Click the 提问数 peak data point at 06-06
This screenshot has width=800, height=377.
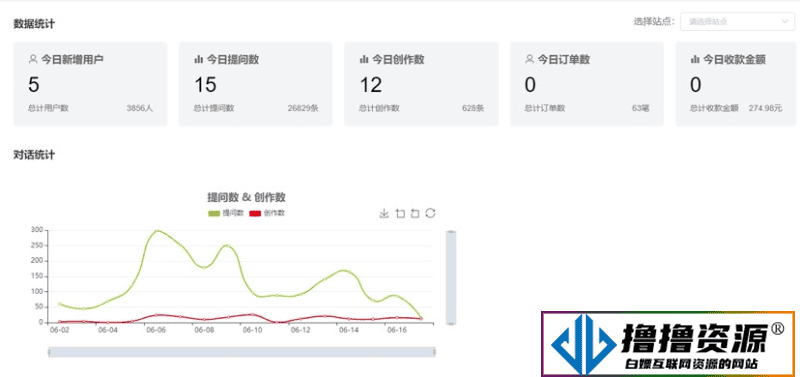click(156, 231)
